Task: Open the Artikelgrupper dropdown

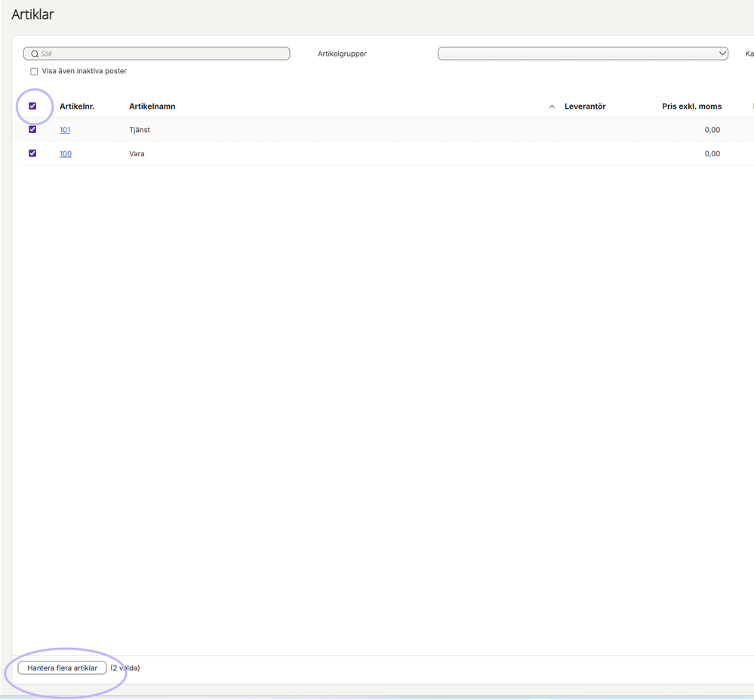Action: coord(583,54)
